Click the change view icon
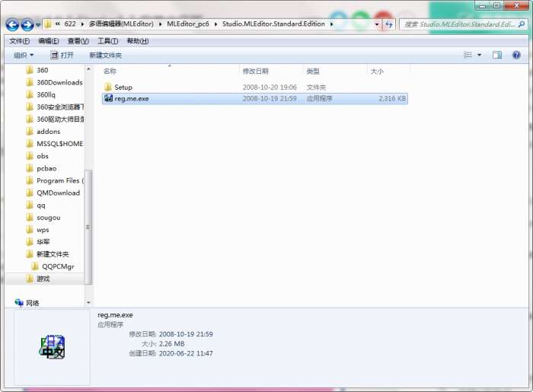 tap(468, 55)
